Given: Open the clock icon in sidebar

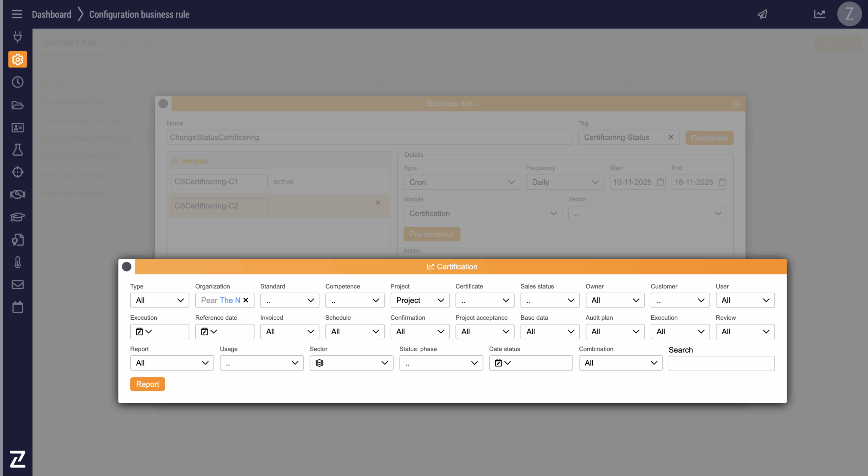Looking at the screenshot, I should tap(18, 82).
